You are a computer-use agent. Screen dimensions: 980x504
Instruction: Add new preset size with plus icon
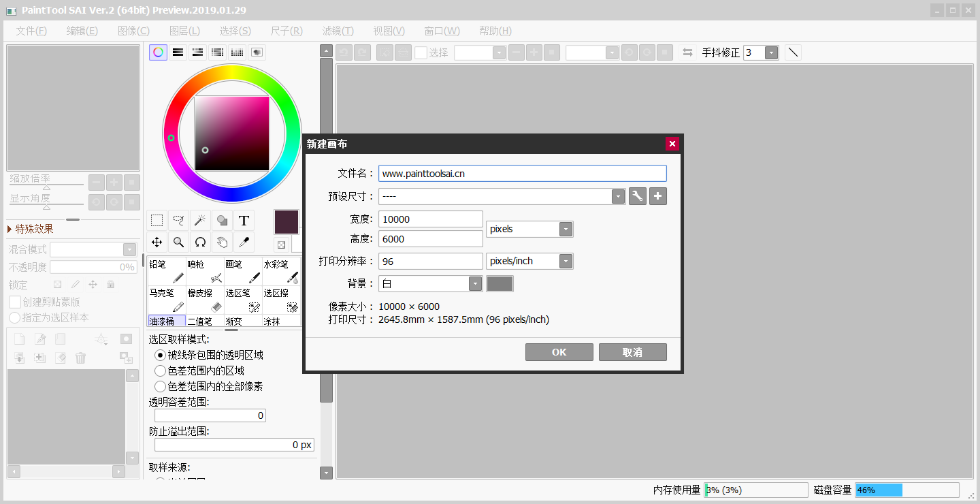tap(658, 196)
